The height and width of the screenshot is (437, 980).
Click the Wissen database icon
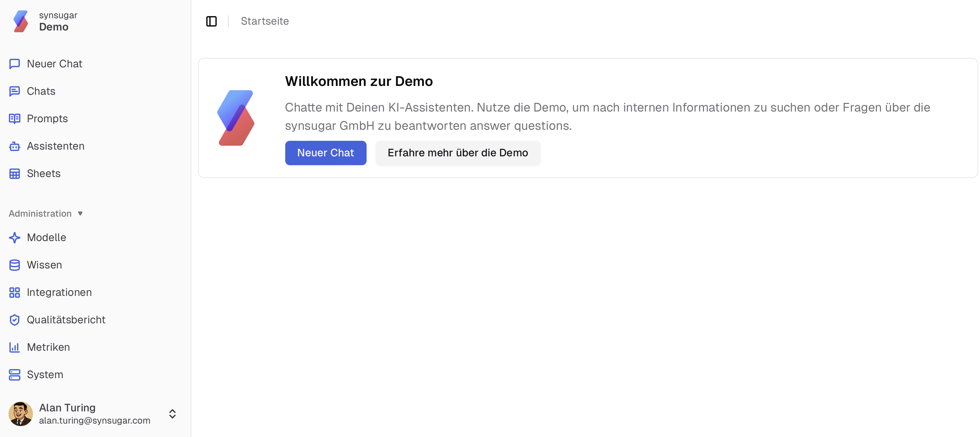14,265
